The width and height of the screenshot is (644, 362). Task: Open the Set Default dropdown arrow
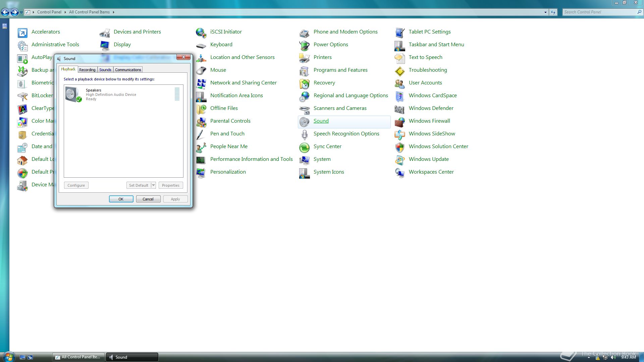[x=153, y=185]
